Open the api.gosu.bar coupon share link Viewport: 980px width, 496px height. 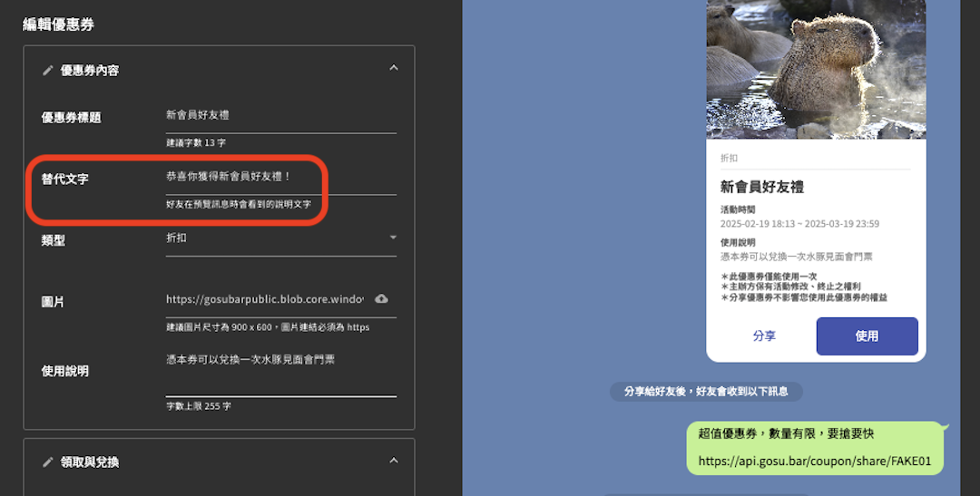pos(814,461)
